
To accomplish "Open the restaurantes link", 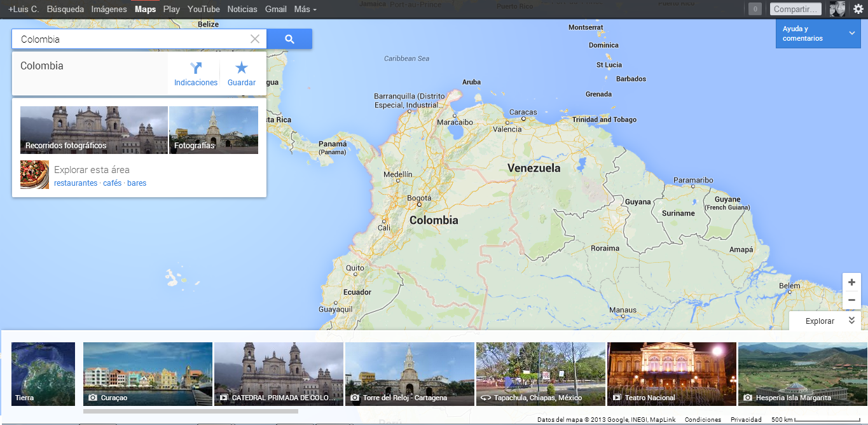I will 76,183.
